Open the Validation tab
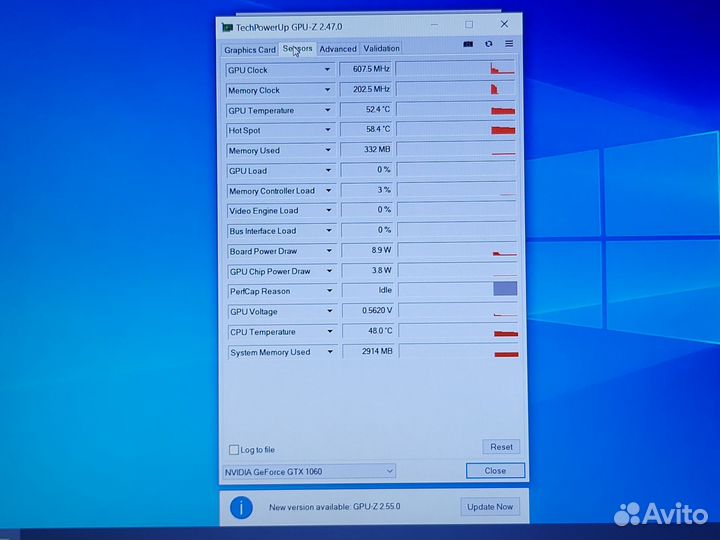This screenshot has height=540, width=720. [381, 48]
